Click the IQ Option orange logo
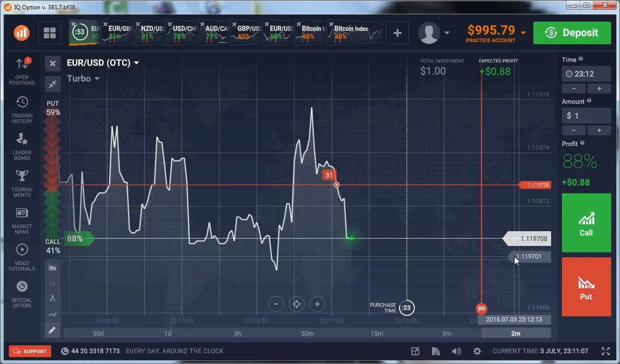The width and height of the screenshot is (620, 364). (22, 33)
